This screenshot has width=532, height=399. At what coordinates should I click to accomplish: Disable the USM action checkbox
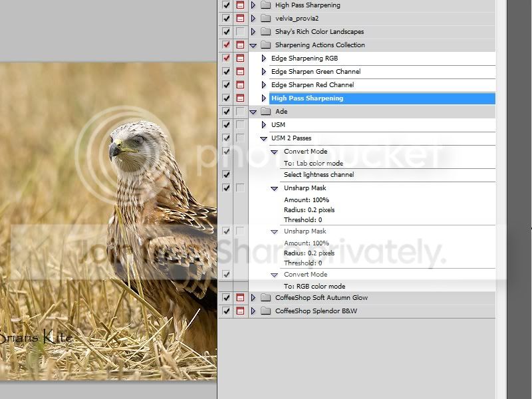coord(227,125)
